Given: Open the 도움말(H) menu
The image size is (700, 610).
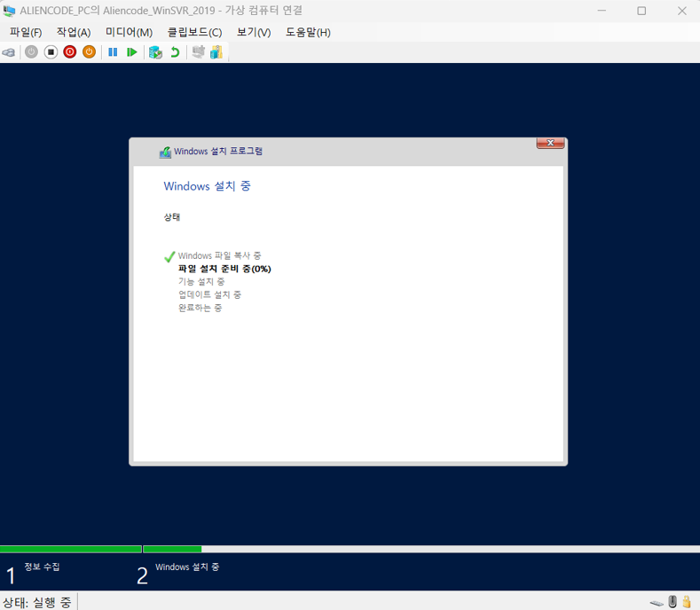Looking at the screenshot, I should click(308, 32).
